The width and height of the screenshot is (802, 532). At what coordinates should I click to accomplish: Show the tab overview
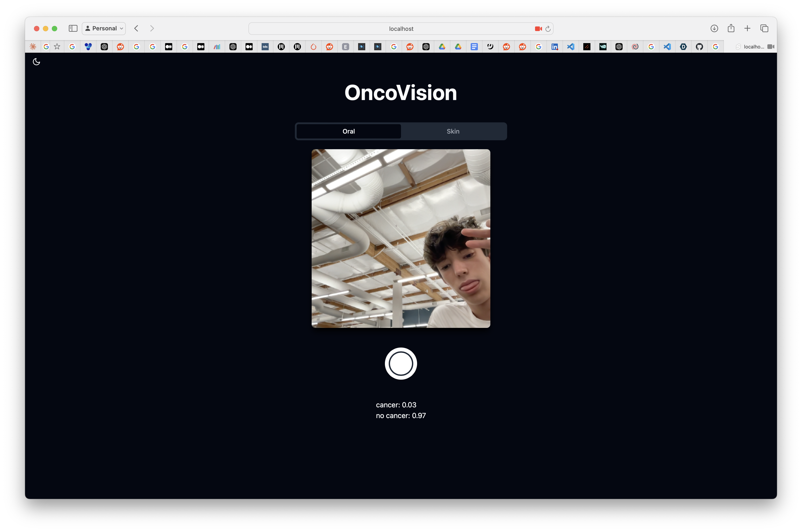(764, 29)
